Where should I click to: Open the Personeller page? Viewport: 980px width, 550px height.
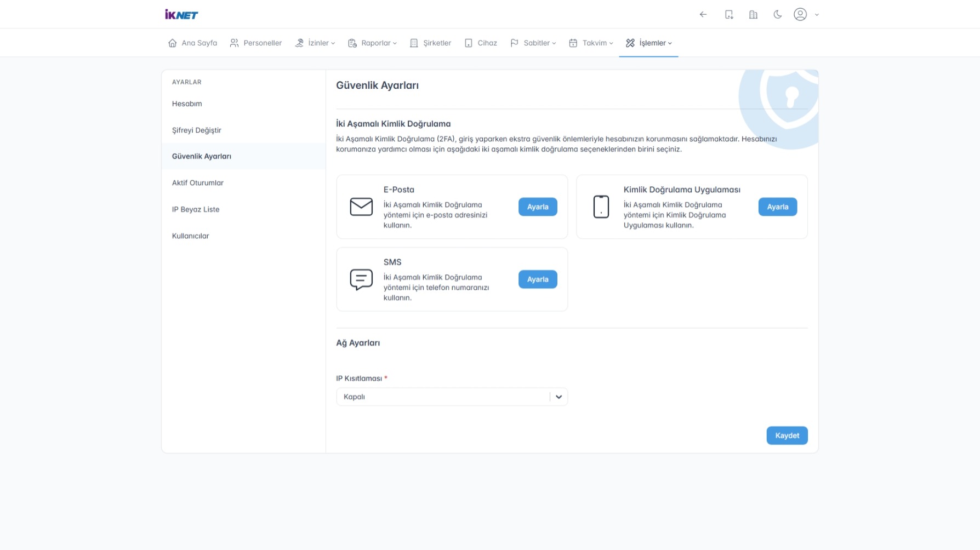point(256,43)
